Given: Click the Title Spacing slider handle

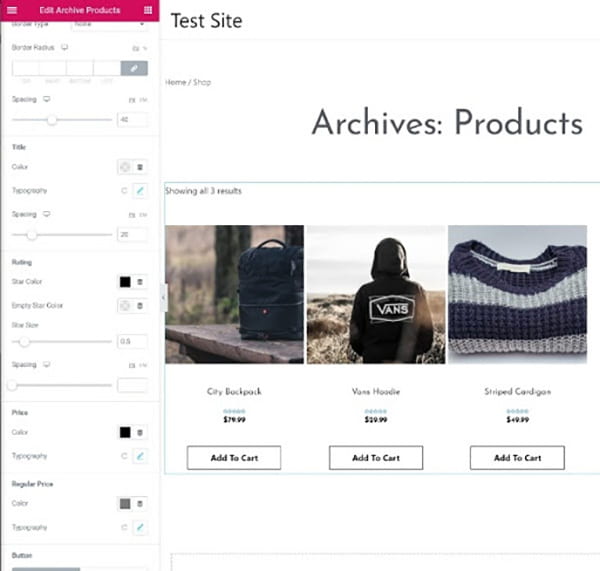Looking at the screenshot, I should (32, 235).
